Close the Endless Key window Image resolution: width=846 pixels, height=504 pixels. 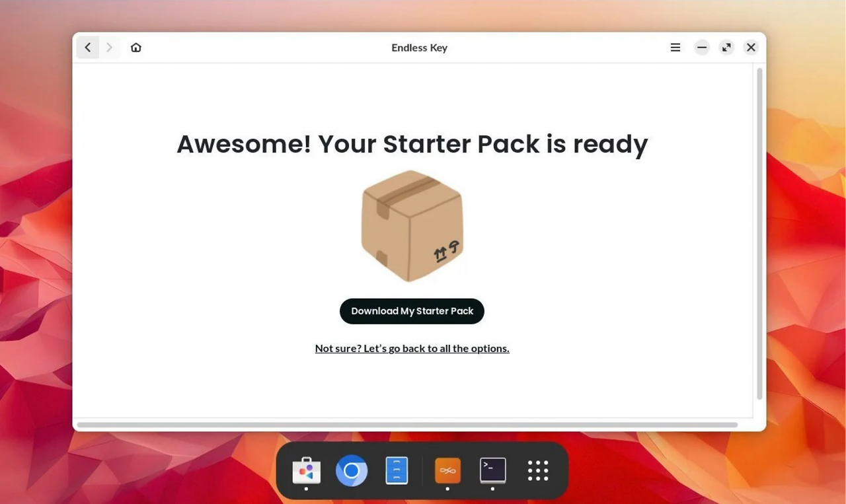click(x=751, y=48)
